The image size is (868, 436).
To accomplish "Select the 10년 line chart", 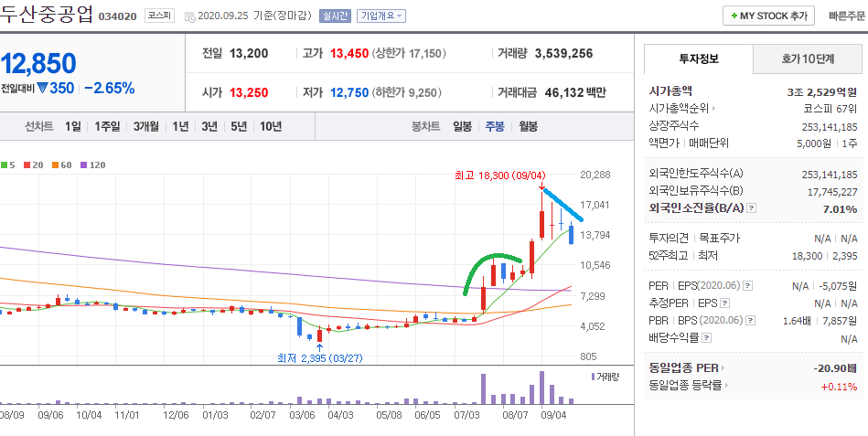I will tap(271, 127).
